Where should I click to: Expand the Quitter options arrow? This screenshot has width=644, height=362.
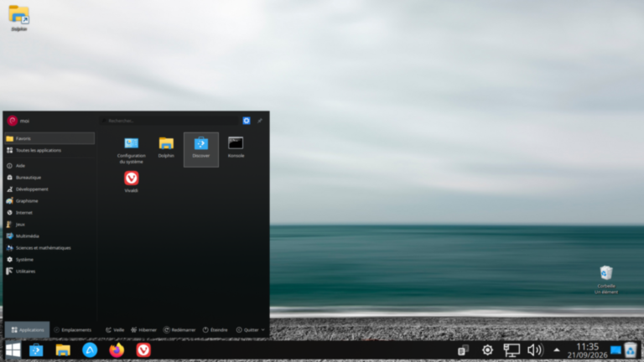click(x=262, y=329)
